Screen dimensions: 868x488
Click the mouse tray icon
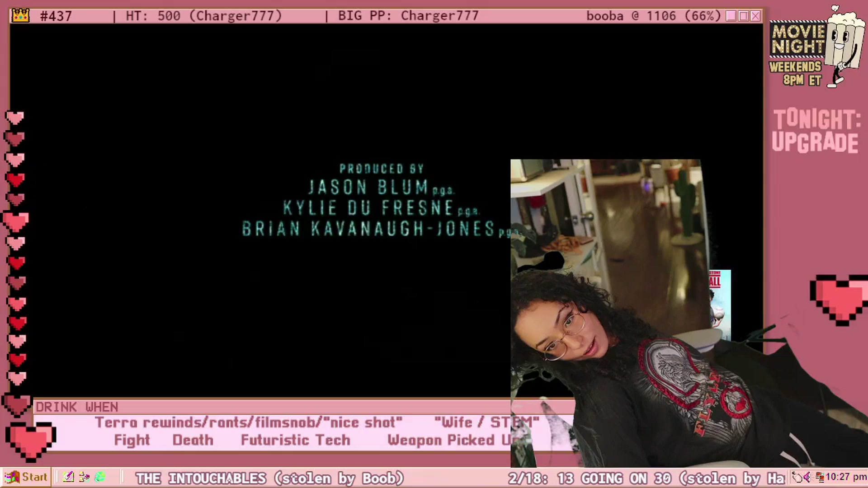[797, 477]
